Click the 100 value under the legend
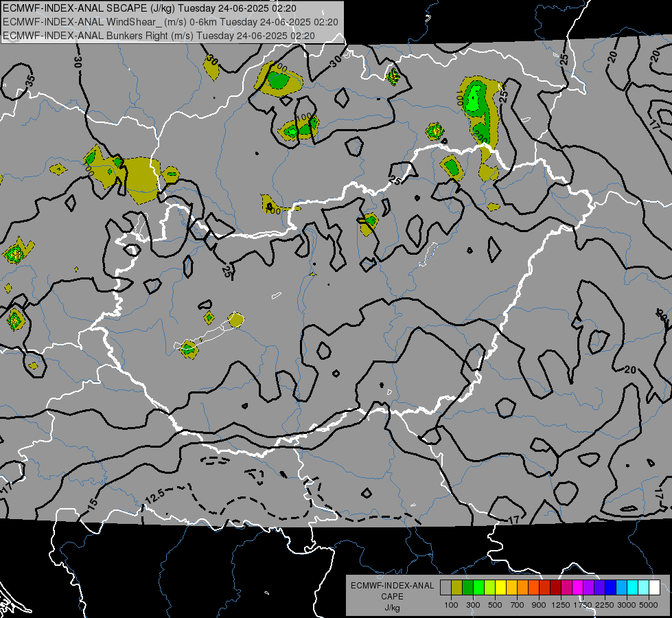 pos(451,605)
